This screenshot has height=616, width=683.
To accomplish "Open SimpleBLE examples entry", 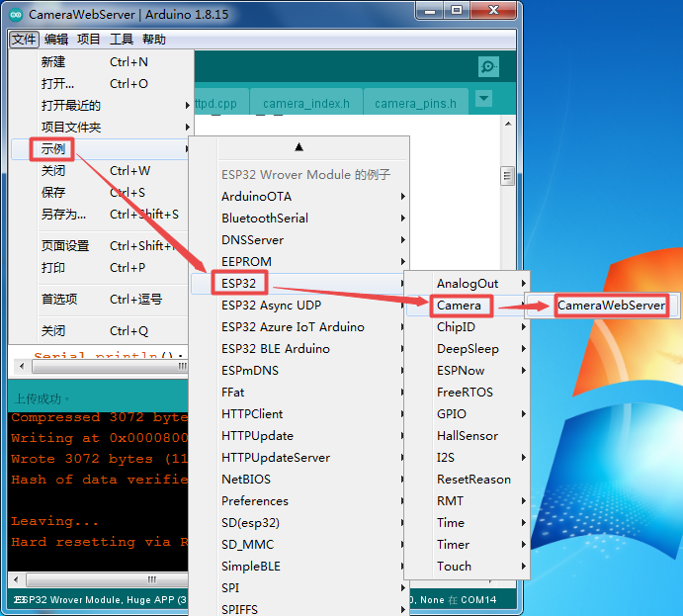I will pyautogui.click(x=299, y=567).
